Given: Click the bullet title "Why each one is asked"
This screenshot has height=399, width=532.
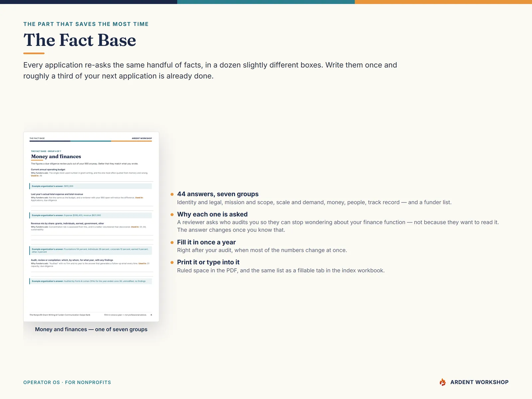Looking at the screenshot, I should [x=212, y=214].
